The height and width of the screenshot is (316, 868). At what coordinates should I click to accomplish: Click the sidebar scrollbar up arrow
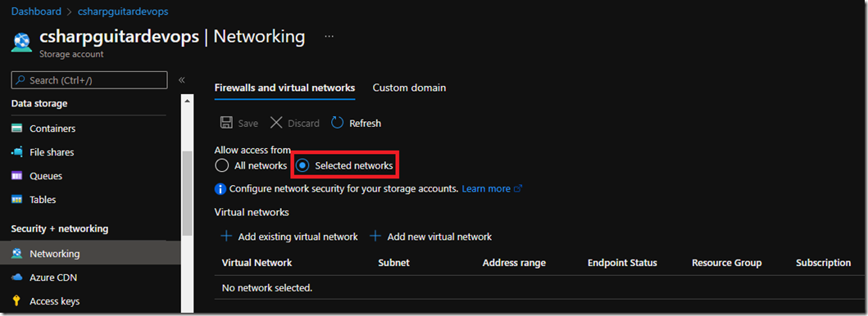187,101
